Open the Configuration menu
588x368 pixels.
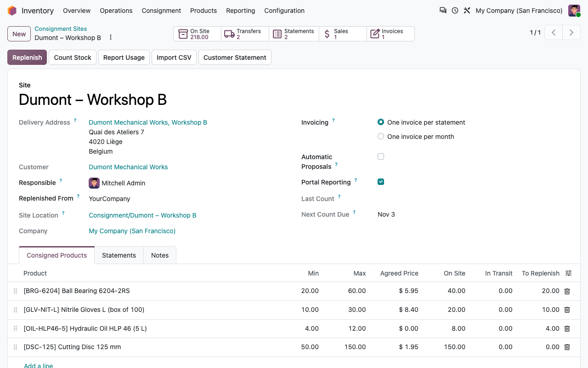pos(284,11)
